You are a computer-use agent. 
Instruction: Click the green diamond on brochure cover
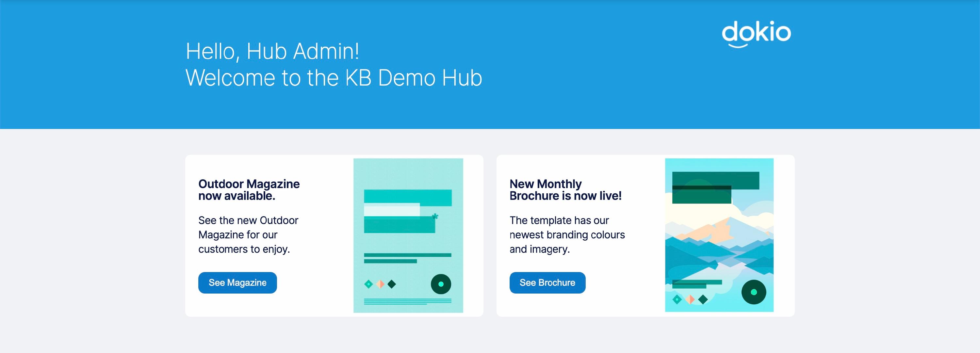pos(677,299)
